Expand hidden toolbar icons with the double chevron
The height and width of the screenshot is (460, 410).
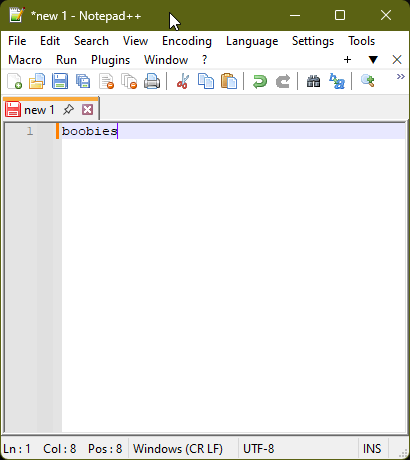click(x=400, y=77)
